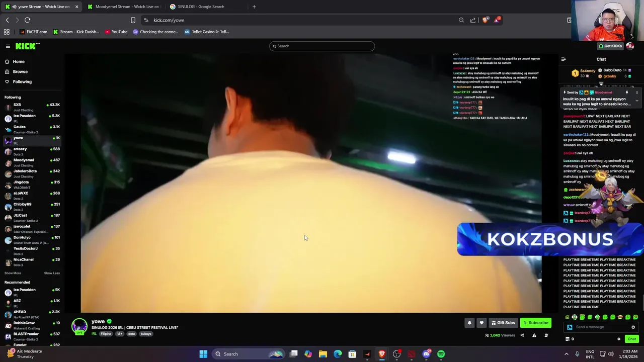Toggle stream notifications bell
Viewport: 644px width, 362px height.
pos(469,323)
